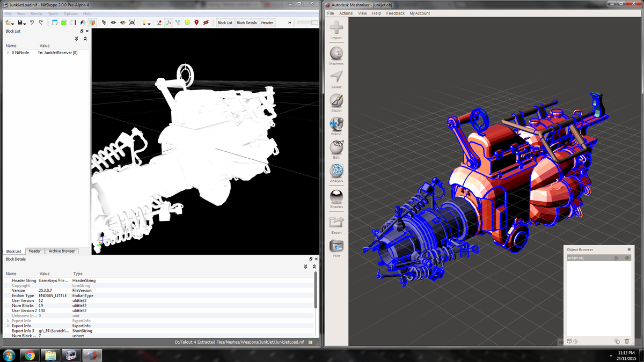Click the icon beside the file path
This screenshot has height=362, width=644.
tap(309, 342)
